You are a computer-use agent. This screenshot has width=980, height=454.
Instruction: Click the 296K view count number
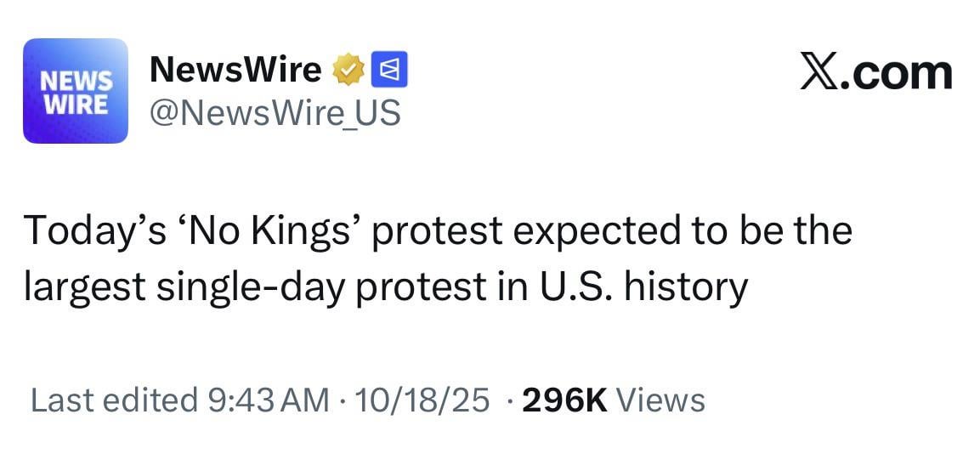(x=564, y=400)
